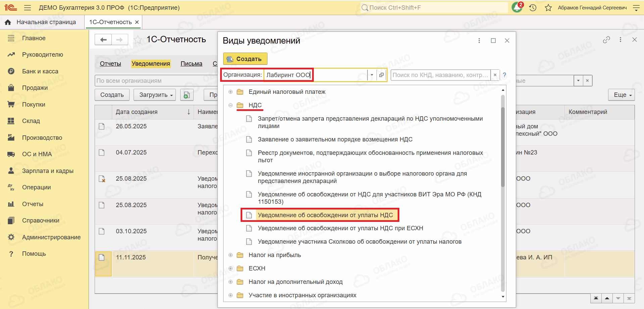Image resolution: width=644 pixels, height=309 pixels.
Task: Sort by Дата создания column header
Action: (x=153, y=112)
